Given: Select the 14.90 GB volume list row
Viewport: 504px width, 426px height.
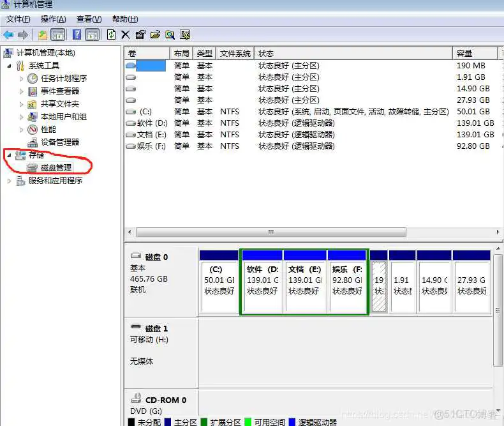Looking at the screenshot, I should coord(313,89).
